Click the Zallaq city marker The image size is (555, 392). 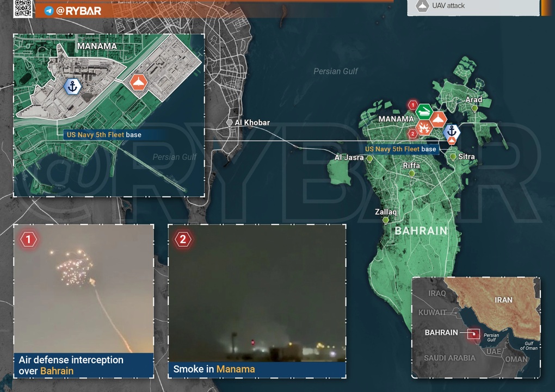(386, 220)
